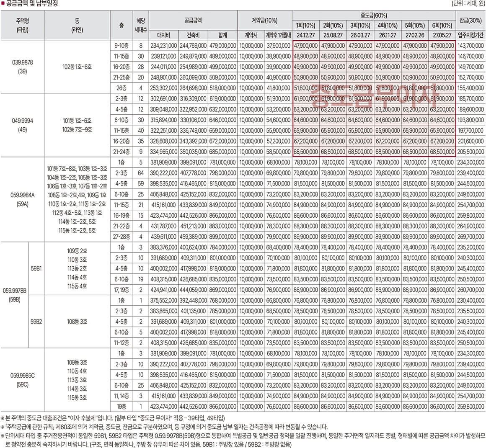This screenshot has height=448, width=486.
Task: Select the '합계' subheader
Action: [222, 35]
